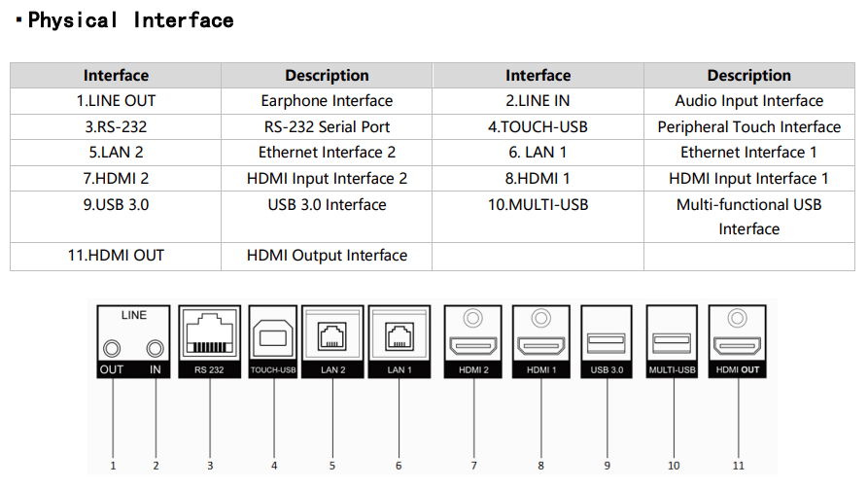Click the LINE IN audio jack icon
This screenshot has width=868, height=488.
pyautogui.click(x=155, y=348)
